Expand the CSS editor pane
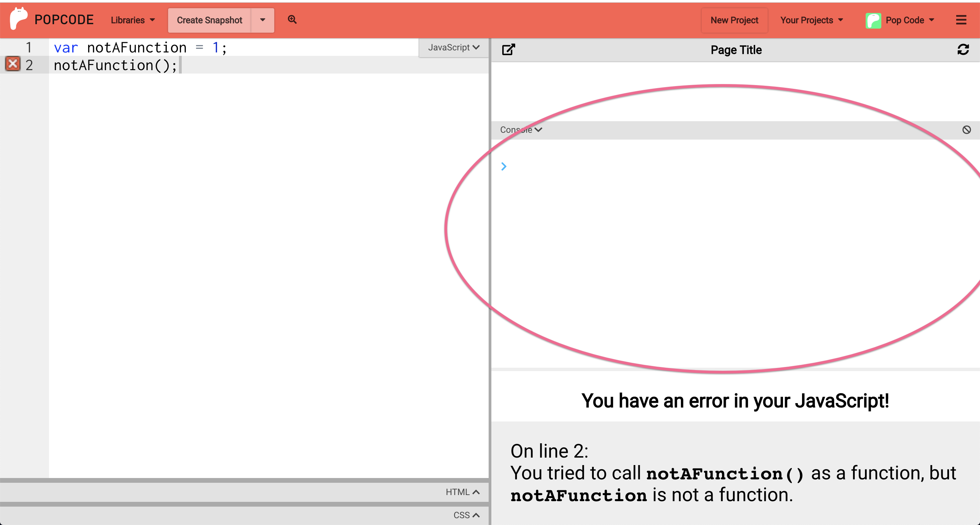This screenshot has width=980, height=525. pyautogui.click(x=466, y=515)
